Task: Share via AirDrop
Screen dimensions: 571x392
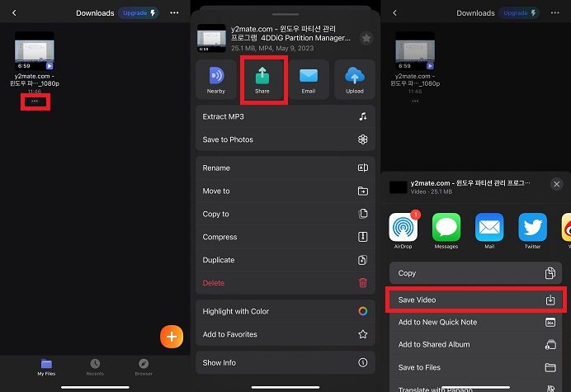Action: pyautogui.click(x=403, y=230)
